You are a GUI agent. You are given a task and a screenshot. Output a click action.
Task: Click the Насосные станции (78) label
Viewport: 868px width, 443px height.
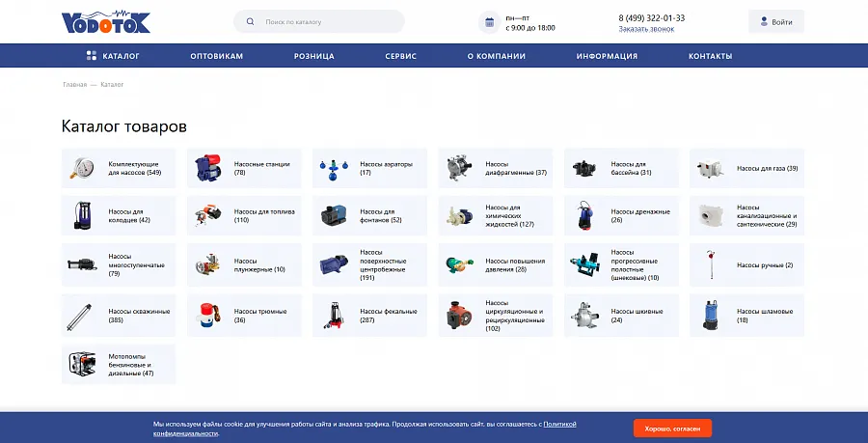261,168
